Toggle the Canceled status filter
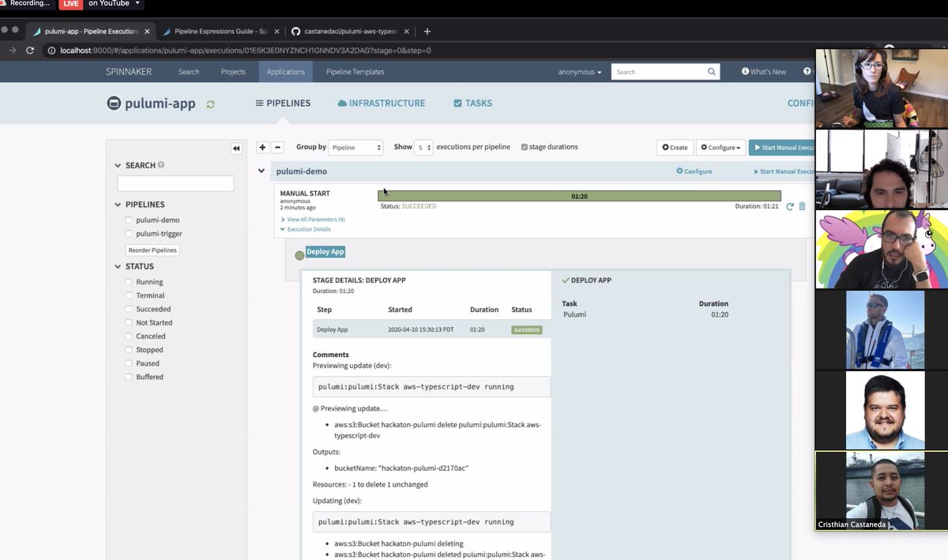Screen dimensions: 948x560 [130, 336]
